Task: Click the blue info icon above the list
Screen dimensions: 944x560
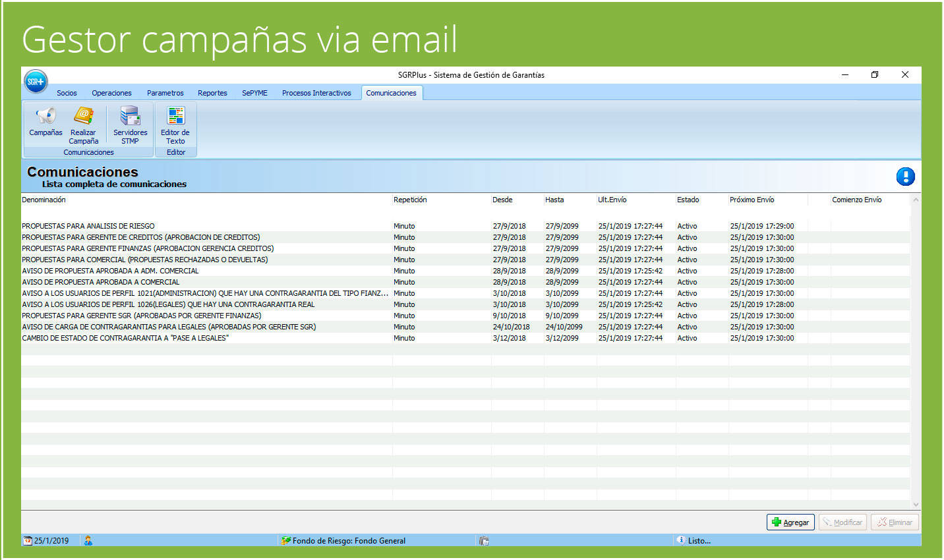Action: (x=905, y=177)
